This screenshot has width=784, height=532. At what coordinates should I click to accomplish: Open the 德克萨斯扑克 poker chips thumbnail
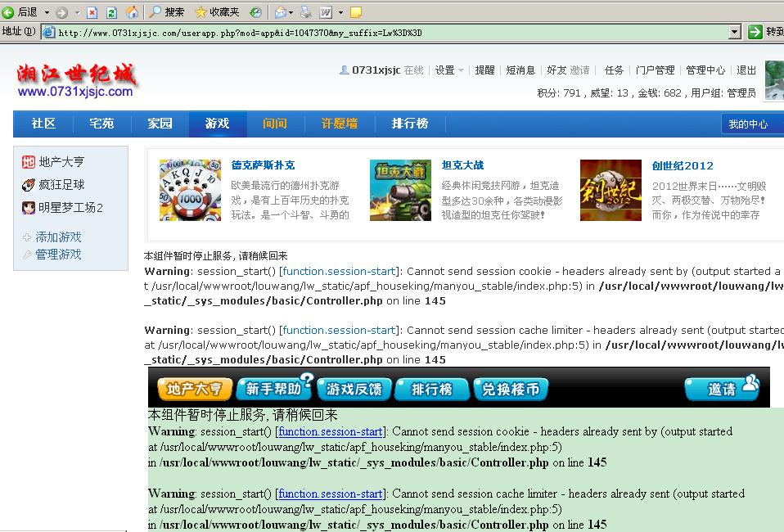tap(190, 190)
